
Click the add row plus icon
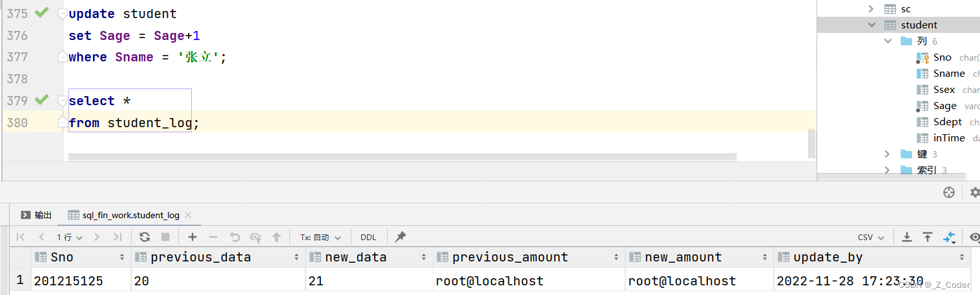coord(193,237)
